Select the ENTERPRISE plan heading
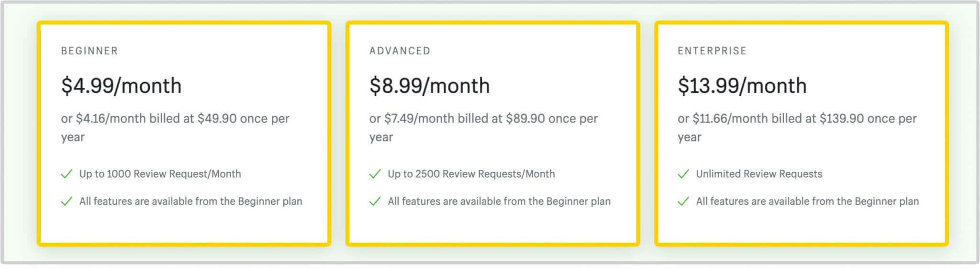Screen dimensions: 980x268 pyautogui.click(x=712, y=51)
